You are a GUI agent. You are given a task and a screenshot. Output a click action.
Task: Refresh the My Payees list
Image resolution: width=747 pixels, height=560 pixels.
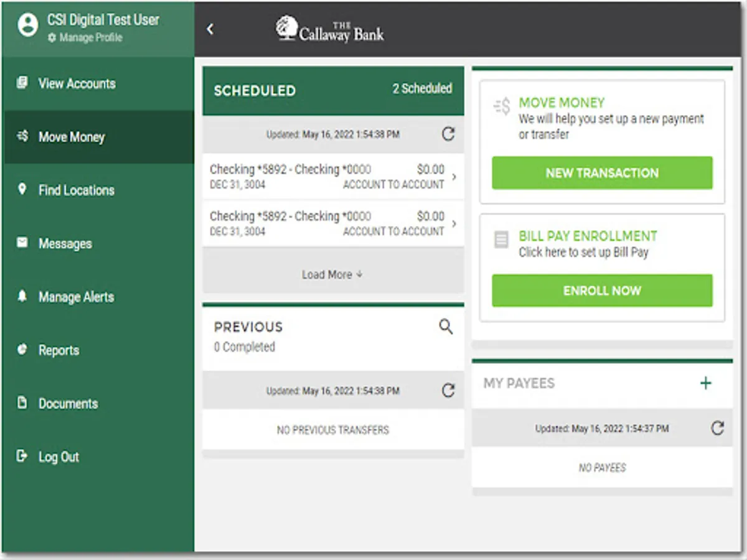(x=718, y=428)
